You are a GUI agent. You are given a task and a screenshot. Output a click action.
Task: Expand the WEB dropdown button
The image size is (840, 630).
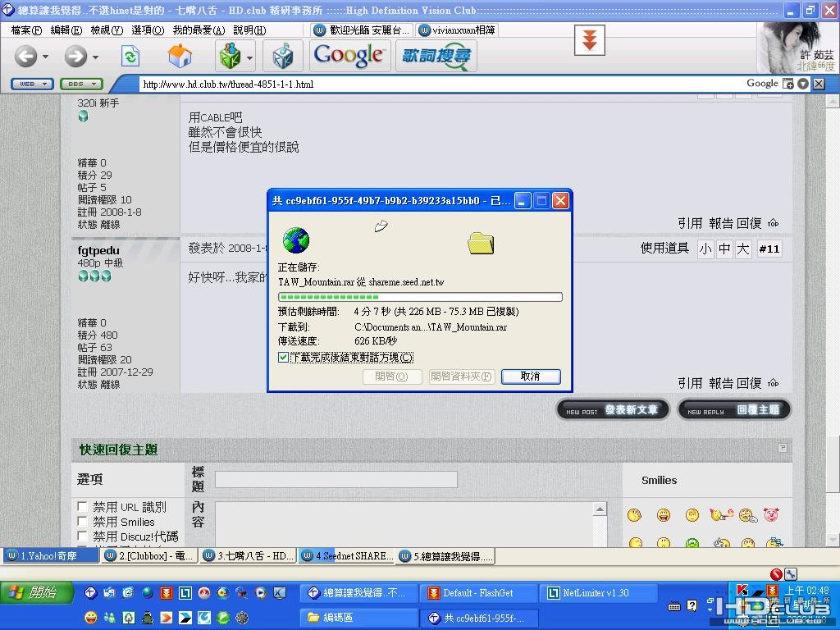point(32,84)
